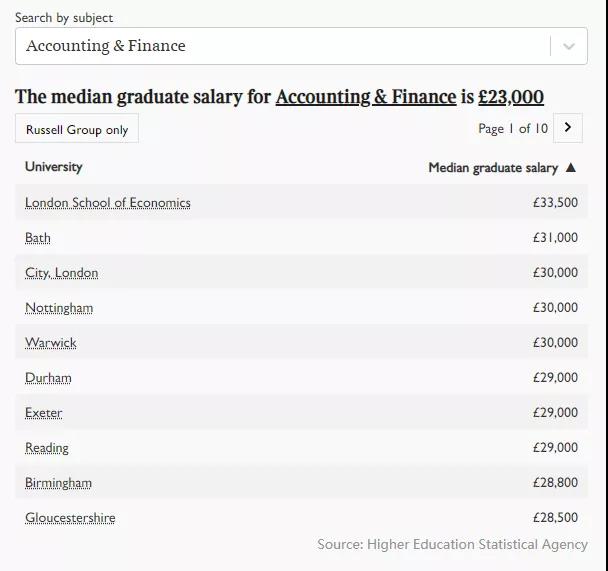
Task: Click the Page 1 of 10 indicator
Action: 513,128
